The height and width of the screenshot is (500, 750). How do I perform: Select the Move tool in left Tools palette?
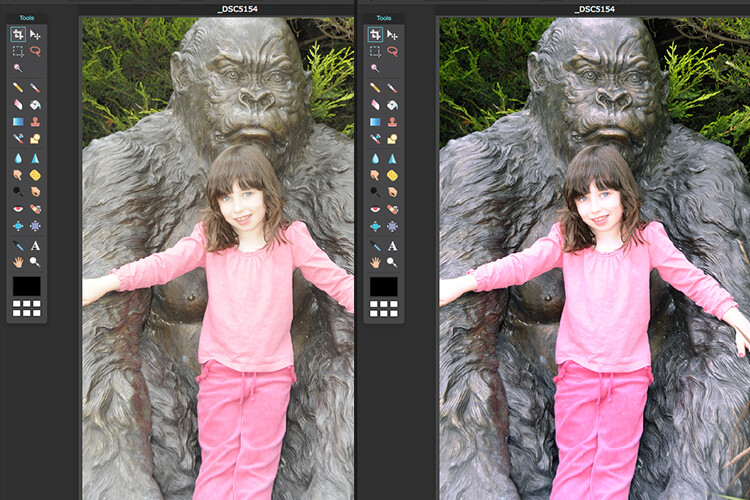pos(35,34)
